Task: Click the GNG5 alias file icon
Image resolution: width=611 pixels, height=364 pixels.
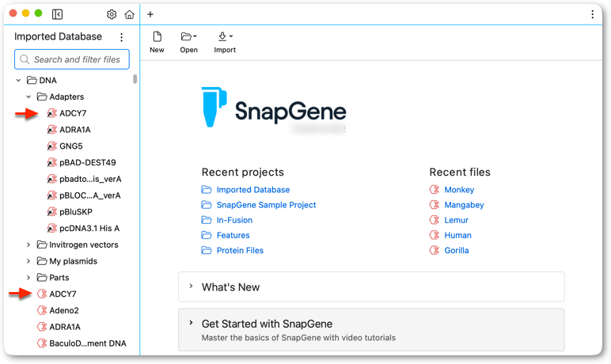Action: click(x=51, y=146)
